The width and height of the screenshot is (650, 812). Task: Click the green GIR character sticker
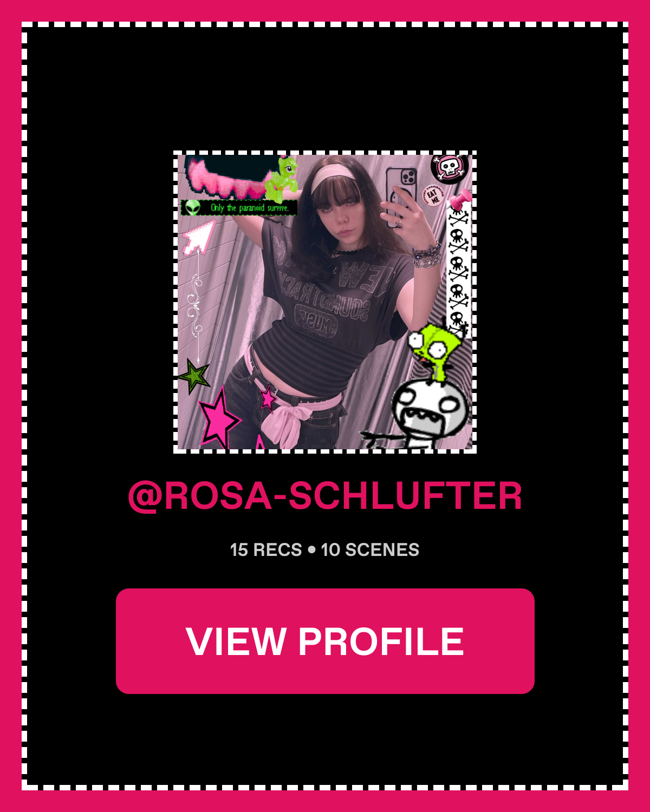point(435,352)
